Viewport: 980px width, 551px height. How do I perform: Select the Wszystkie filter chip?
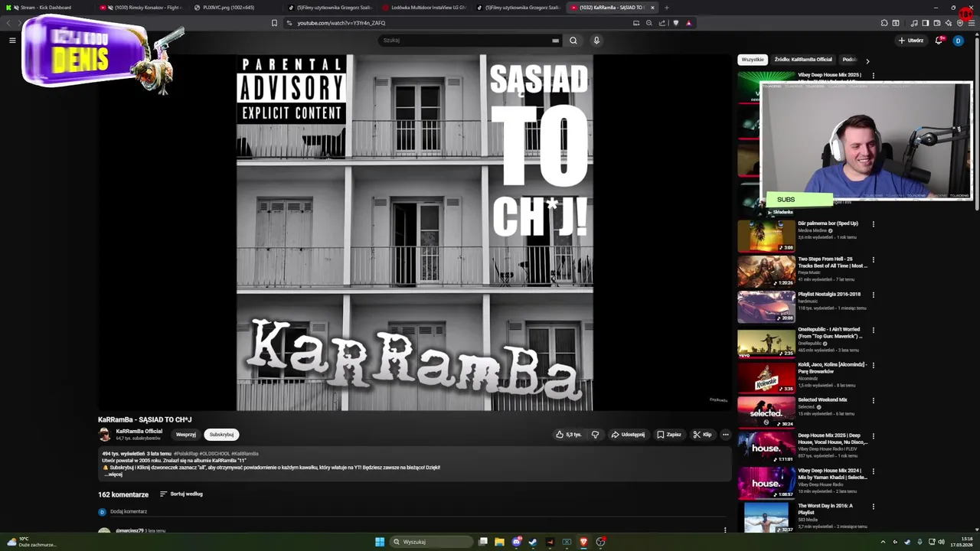tap(753, 60)
